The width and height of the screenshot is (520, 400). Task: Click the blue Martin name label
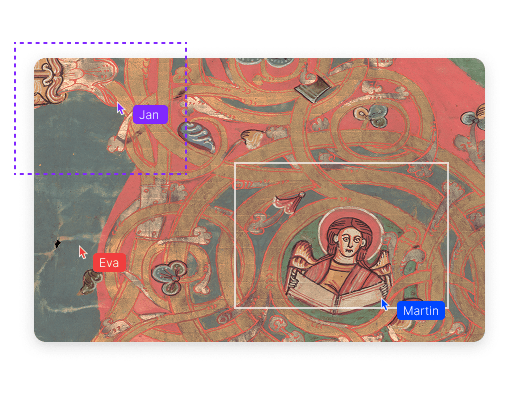click(421, 311)
